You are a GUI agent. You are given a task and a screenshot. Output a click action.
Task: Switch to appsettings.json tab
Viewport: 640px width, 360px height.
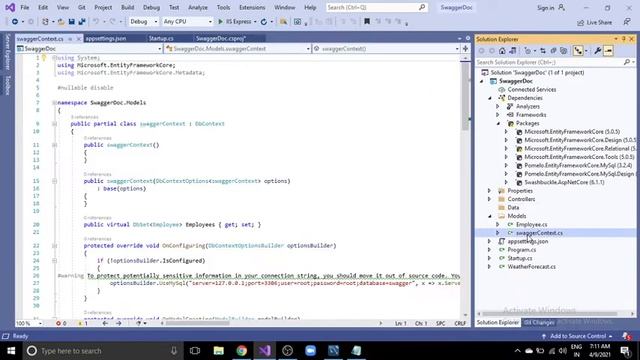click(x=106, y=38)
